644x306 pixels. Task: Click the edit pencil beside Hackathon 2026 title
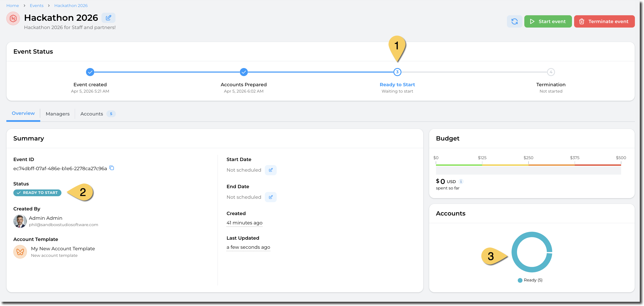pos(108,18)
